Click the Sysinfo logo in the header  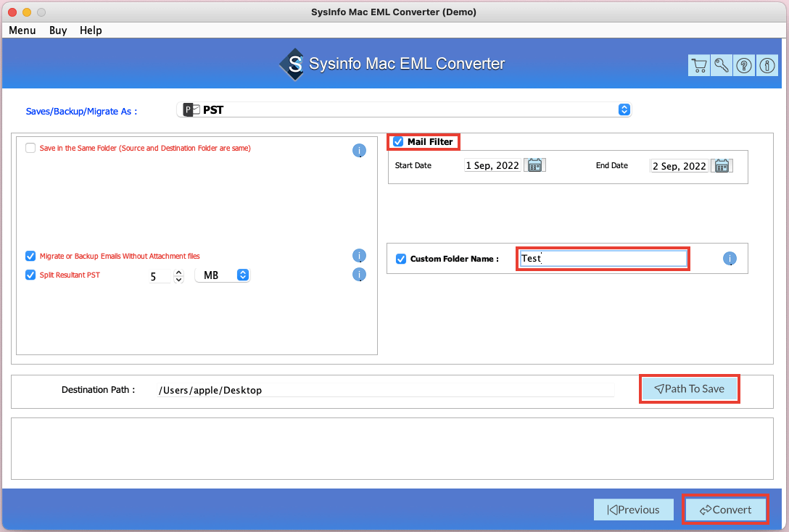tap(292, 64)
